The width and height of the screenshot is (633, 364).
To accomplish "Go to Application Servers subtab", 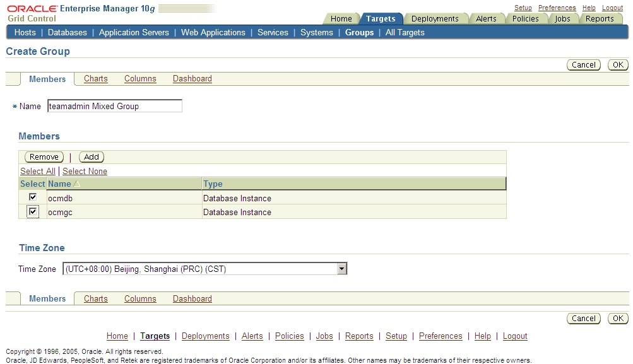I will 134,32.
